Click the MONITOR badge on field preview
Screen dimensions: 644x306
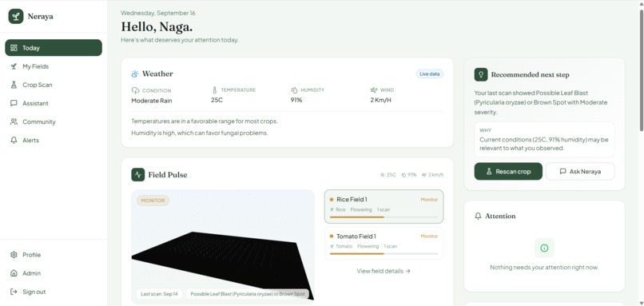pyautogui.click(x=153, y=201)
